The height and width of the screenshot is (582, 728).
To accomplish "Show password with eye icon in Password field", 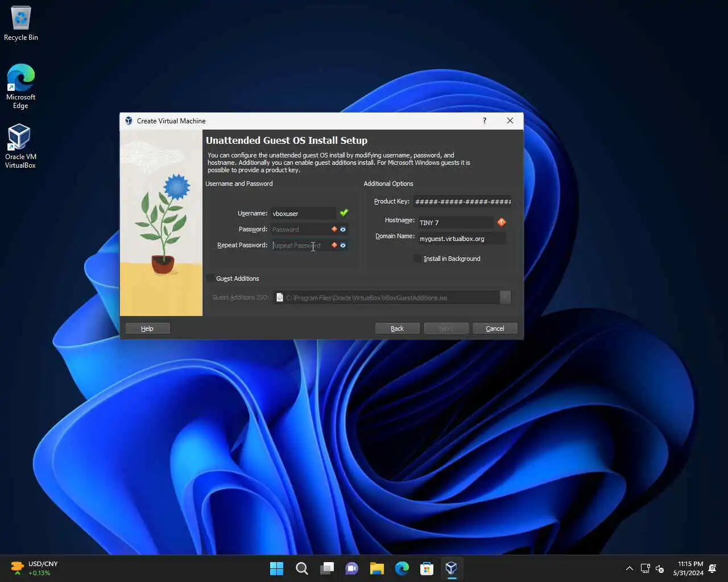I will point(343,229).
